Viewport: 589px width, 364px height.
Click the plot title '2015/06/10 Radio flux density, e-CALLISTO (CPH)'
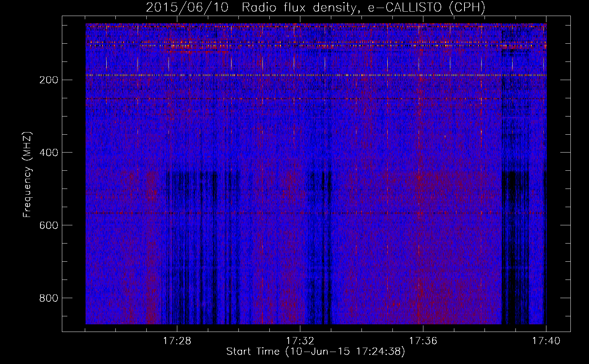tap(316, 7)
